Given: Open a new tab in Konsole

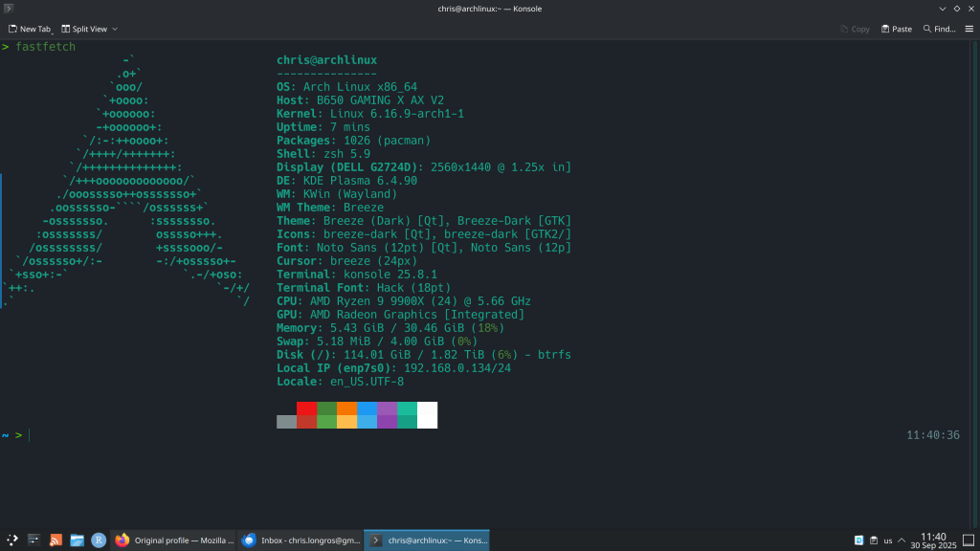Looking at the screenshot, I should click(x=29, y=29).
